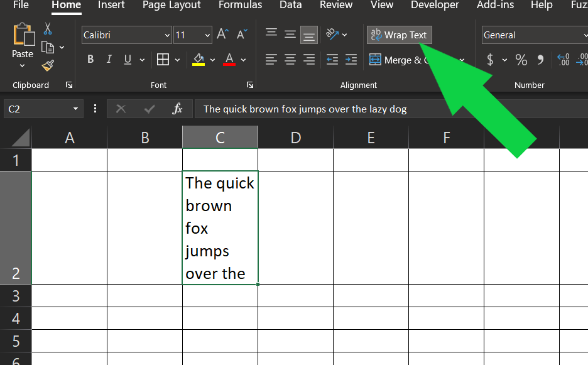Viewport: 588px width, 365px height.
Task: Align text right
Action: click(309, 60)
